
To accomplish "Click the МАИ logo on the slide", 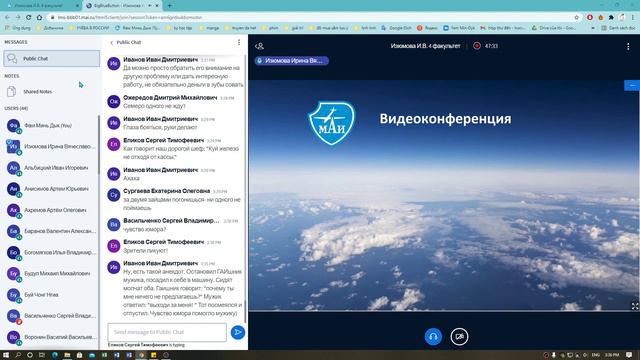I will pyautogui.click(x=331, y=123).
